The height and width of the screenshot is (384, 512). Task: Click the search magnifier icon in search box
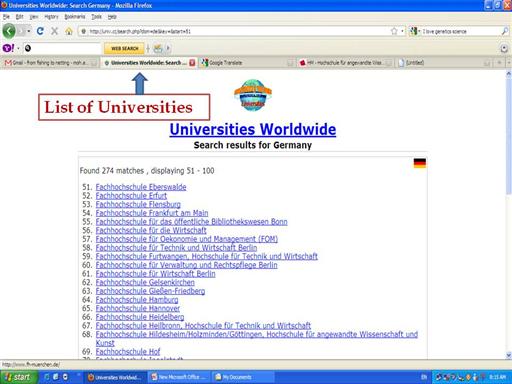coord(505,31)
